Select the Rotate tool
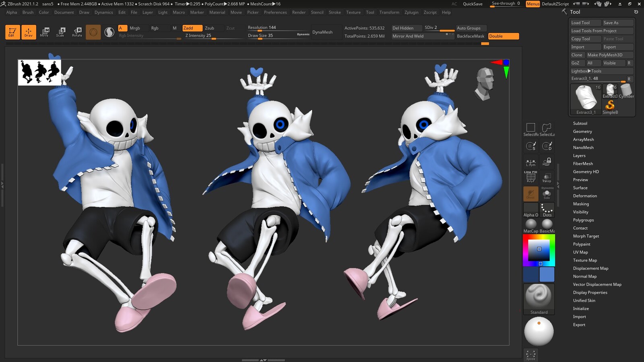The width and height of the screenshot is (644, 362). (77, 32)
